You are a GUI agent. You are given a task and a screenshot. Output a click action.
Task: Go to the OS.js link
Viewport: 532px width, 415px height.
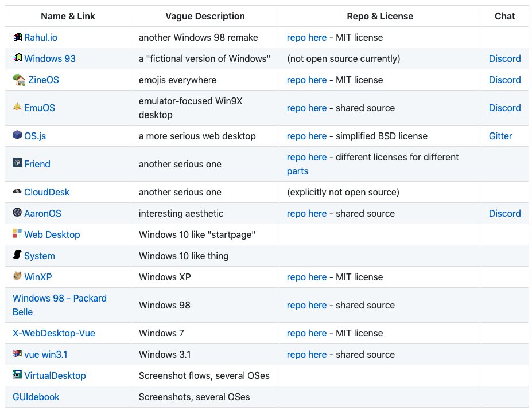coord(35,136)
